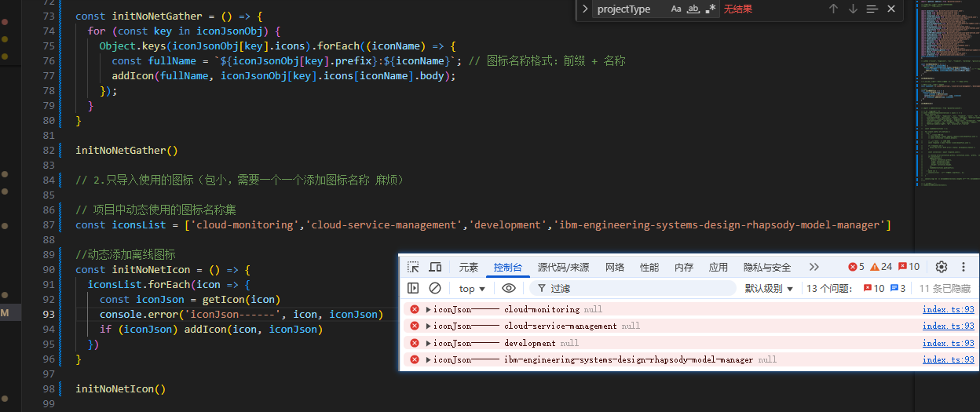Click the issues count 10 in tab bar

click(909, 267)
